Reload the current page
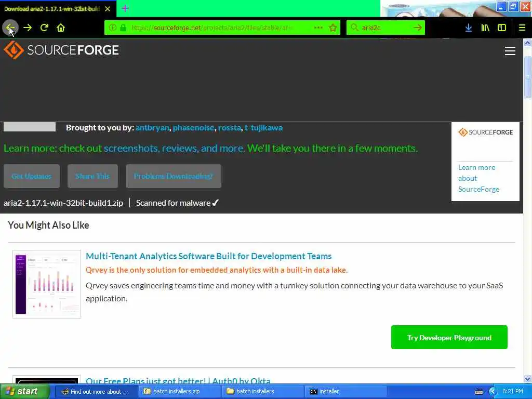The height and width of the screenshot is (399, 532). tap(45, 28)
